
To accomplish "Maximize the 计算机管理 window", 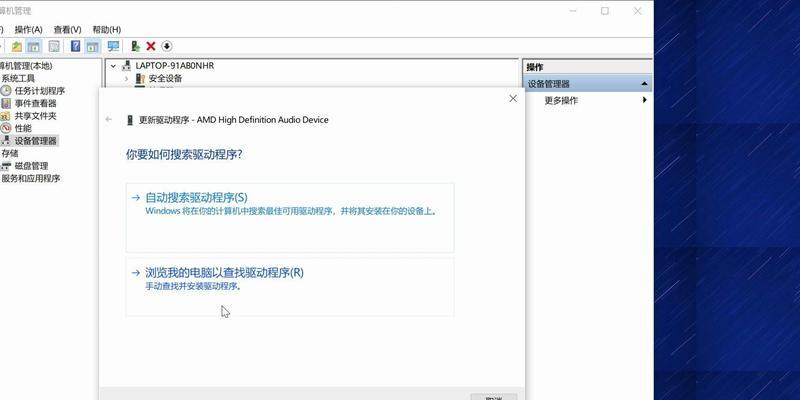I will 605,11.
